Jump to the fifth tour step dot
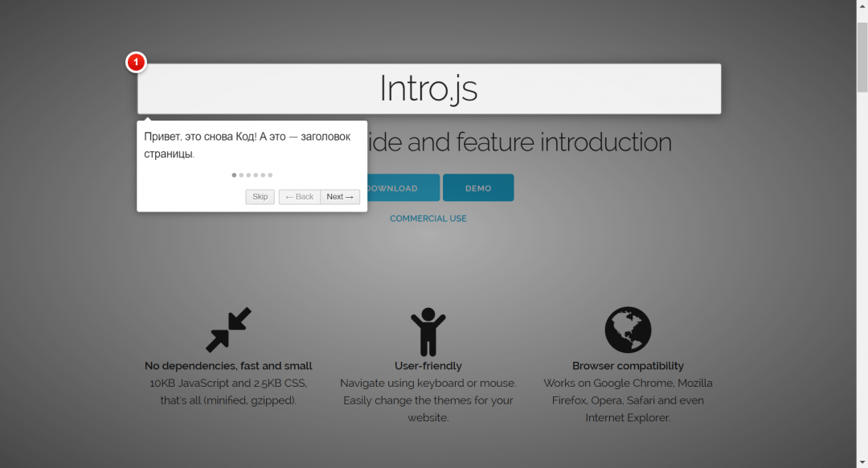 pyautogui.click(x=263, y=174)
